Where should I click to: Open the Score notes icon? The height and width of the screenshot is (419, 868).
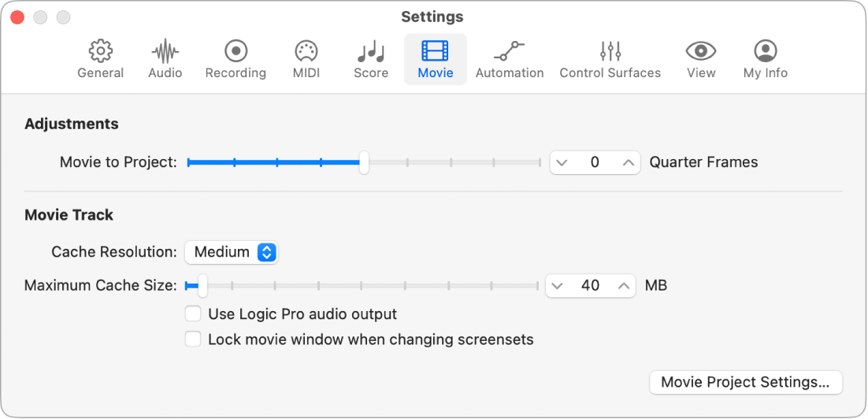370,52
